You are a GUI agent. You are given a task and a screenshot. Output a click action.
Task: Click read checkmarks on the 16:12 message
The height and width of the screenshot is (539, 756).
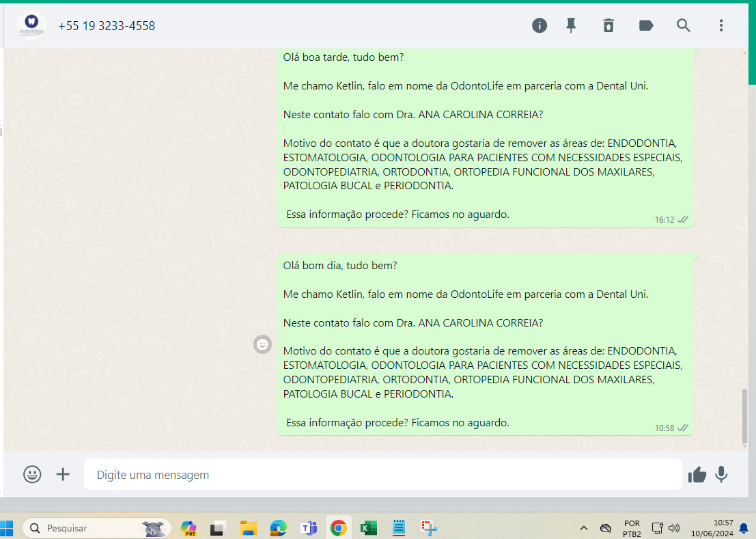point(682,220)
